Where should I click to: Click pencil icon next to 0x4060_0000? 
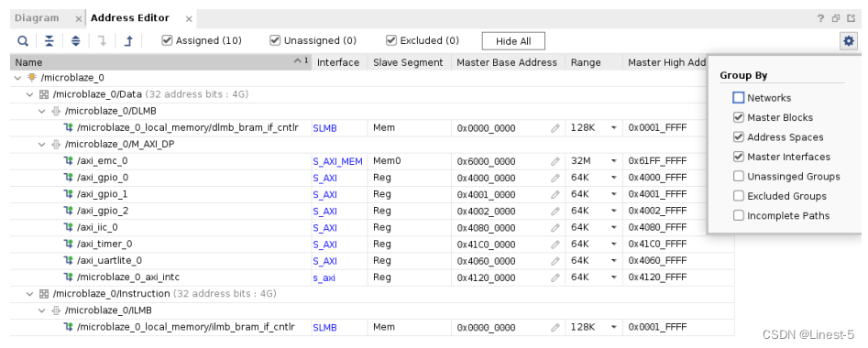(555, 261)
